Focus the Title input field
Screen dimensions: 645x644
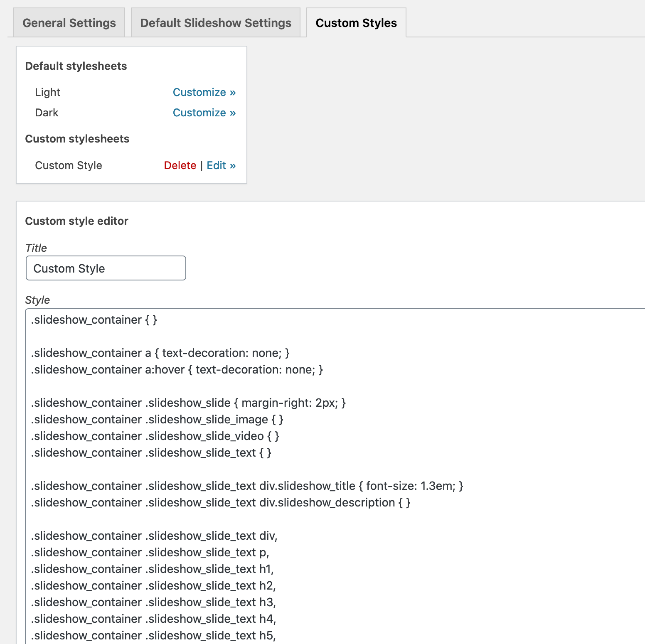click(x=106, y=268)
